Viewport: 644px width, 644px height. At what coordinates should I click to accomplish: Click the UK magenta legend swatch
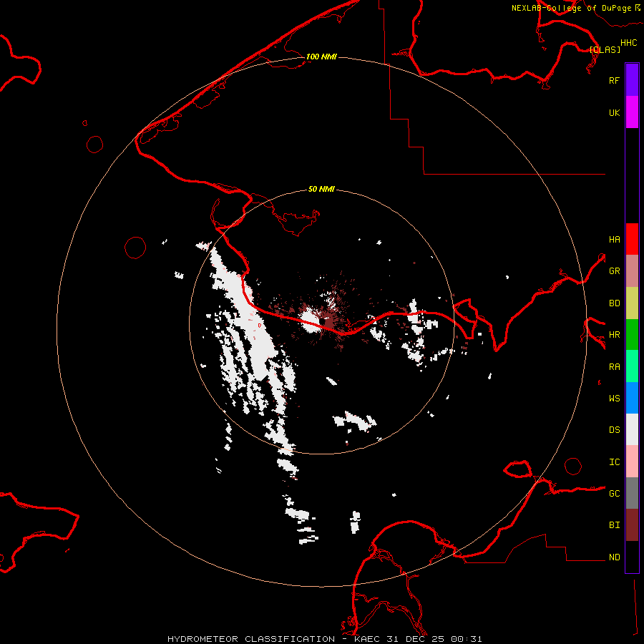tap(632, 112)
